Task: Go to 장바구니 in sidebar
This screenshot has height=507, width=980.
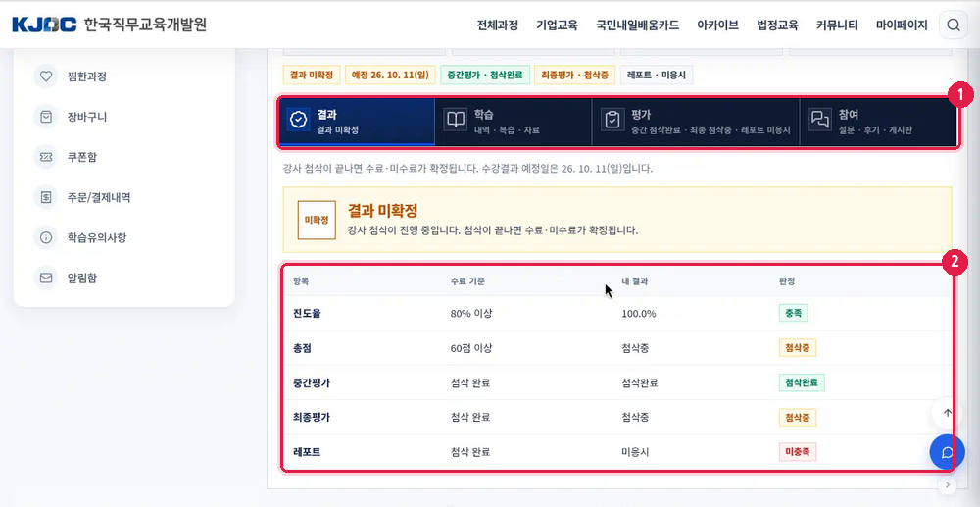Action: 87,117
